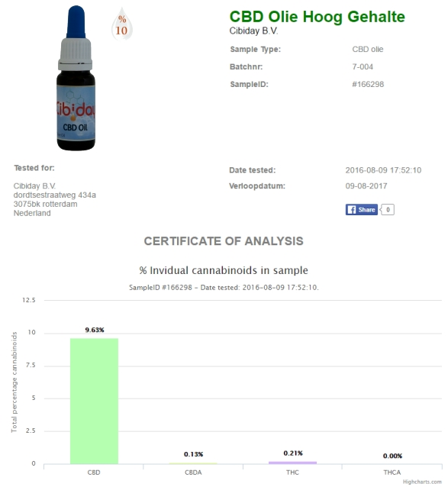
Task: Click the 0.00% THCA data label
Action: point(392,456)
